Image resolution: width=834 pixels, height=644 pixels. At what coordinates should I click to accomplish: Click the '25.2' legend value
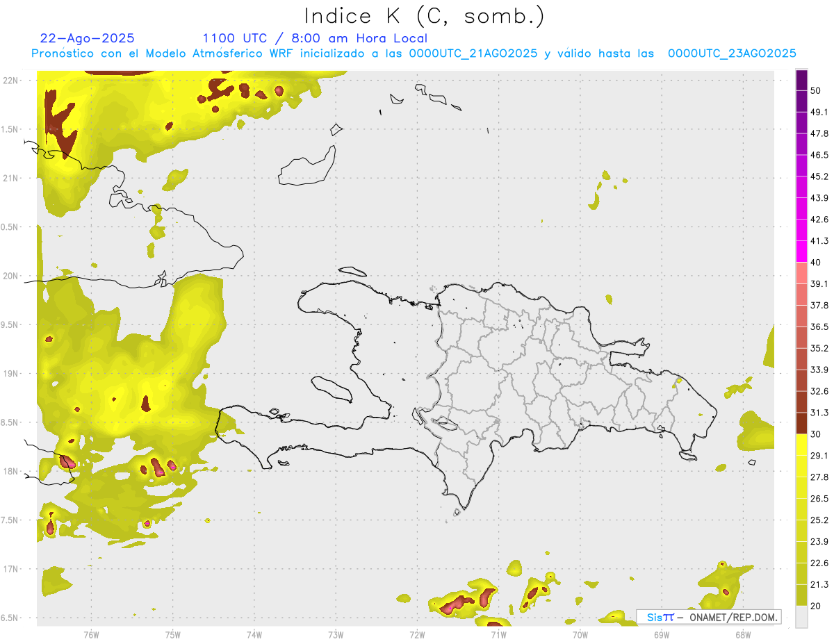click(819, 520)
